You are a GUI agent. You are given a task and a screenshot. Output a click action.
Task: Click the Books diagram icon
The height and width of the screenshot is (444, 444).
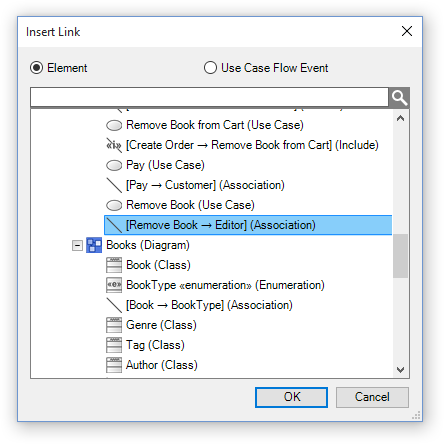coord(94,245)
